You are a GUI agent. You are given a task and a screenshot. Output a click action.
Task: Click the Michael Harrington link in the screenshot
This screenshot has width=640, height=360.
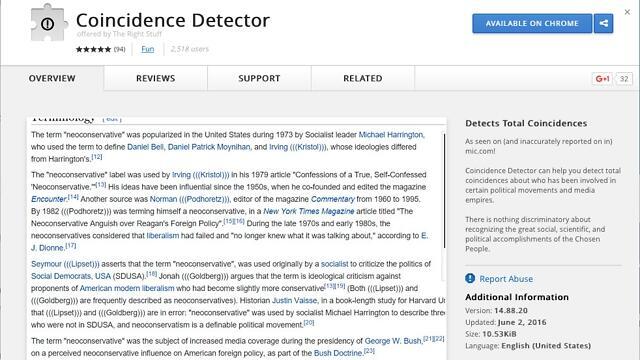pyautogui.click(x=391, y=135)
